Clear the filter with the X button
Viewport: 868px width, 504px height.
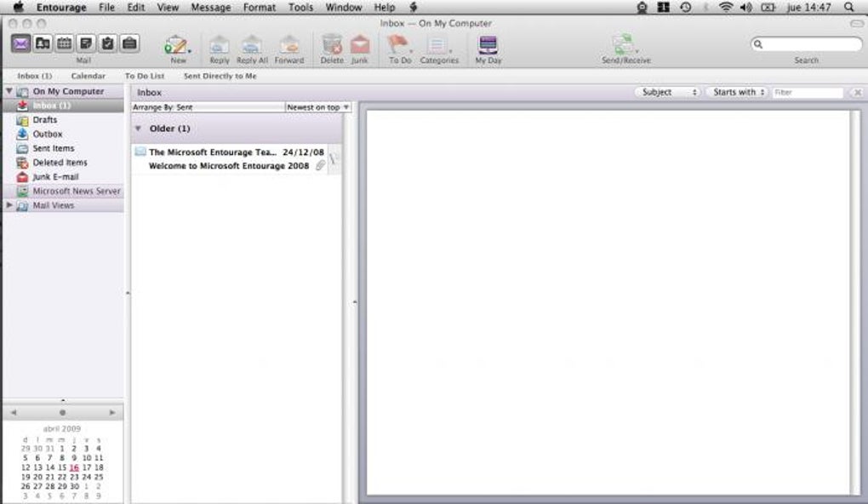pos(858,93)
